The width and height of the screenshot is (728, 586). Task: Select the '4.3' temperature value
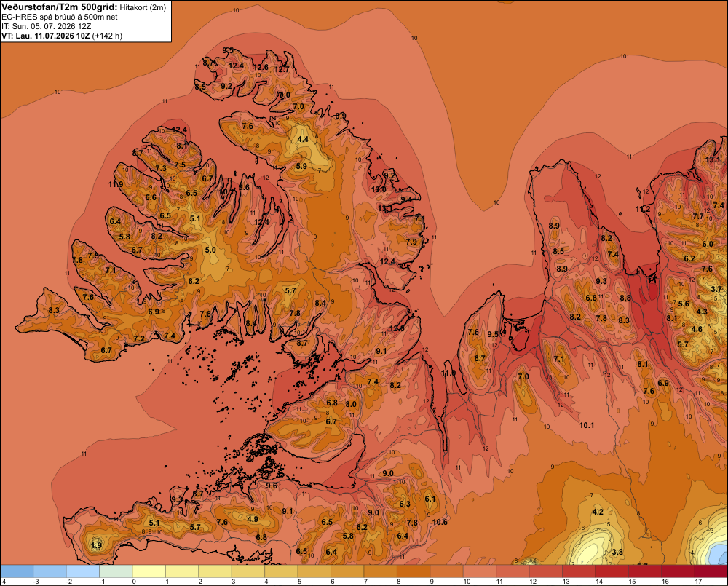click(x=702, y=312)
